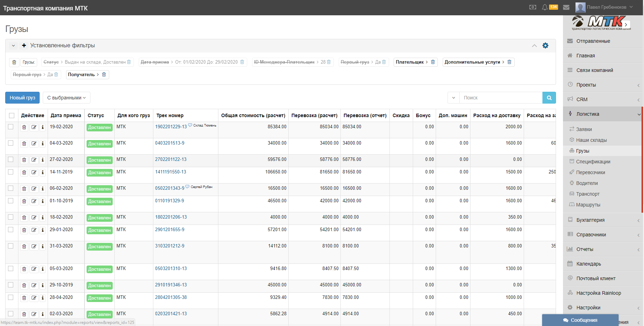The image size is (644, 326).
Task: Remove the Получатель filter trash icon
Action: point(104,74)
